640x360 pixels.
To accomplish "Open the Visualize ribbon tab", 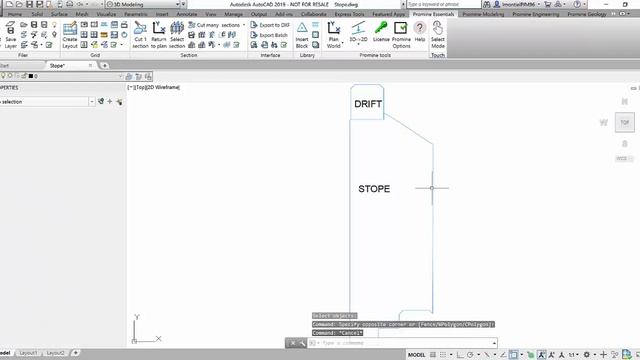I will tap(106, 14).
